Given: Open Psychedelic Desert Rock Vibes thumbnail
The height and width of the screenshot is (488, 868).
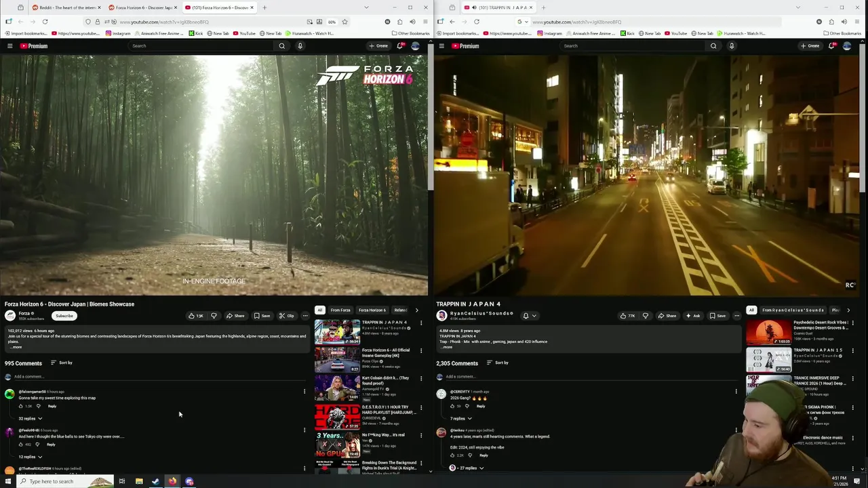Looking at the screenshot, I should pyautogui.click(x=768, y=331).
